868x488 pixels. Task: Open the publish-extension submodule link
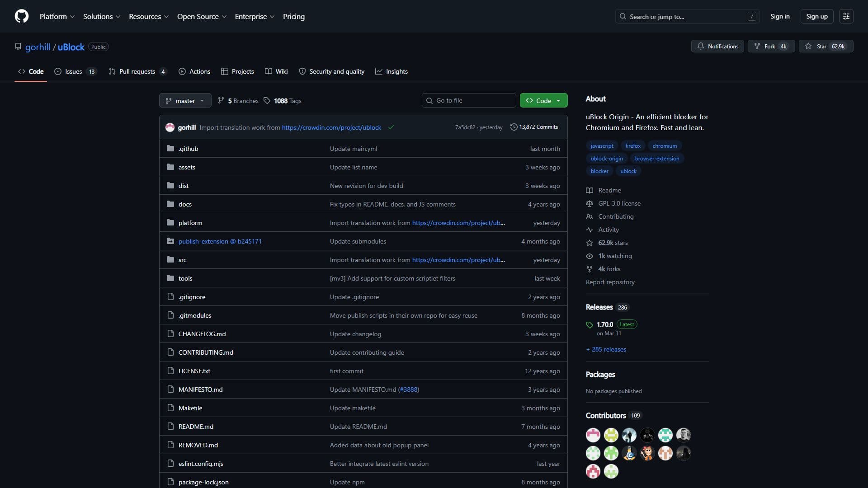pos(220,241)
